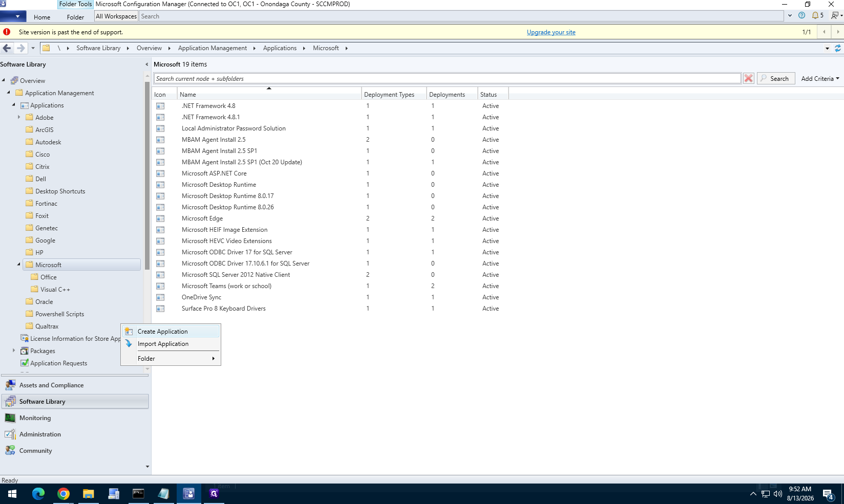
Task: Click the navigate Forward arrow icon
Action: coord(20,48)
